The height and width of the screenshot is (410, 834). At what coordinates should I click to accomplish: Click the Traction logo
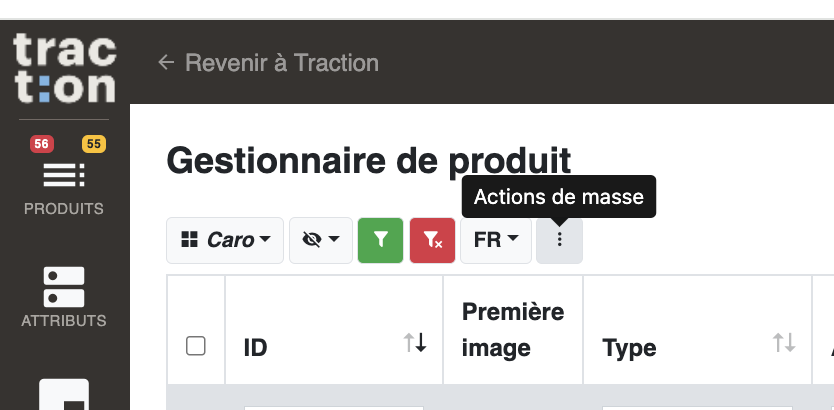click(x=64, y=68)
